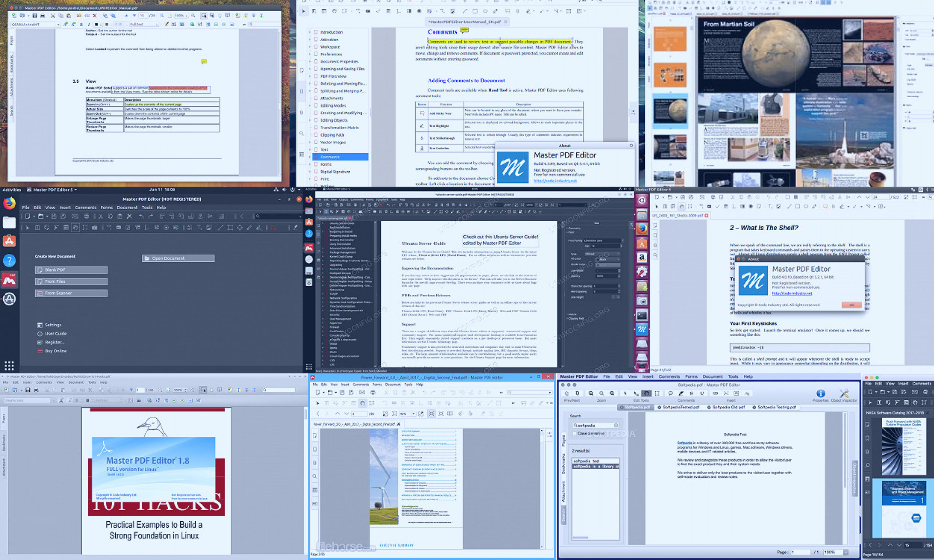
Task: Click the Cut scissors icon in the dark welcome-screen toolbar
Action: click(100, 216)
